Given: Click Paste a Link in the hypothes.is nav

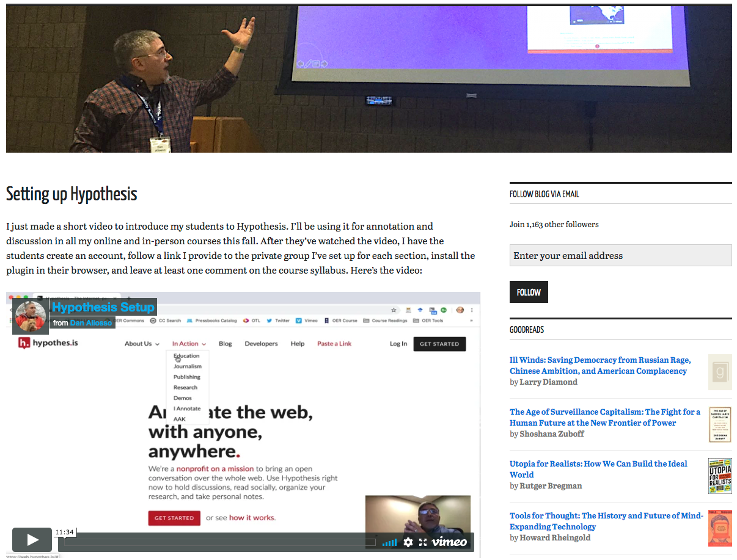Looking at the screenshot, I should pos(334,344).
